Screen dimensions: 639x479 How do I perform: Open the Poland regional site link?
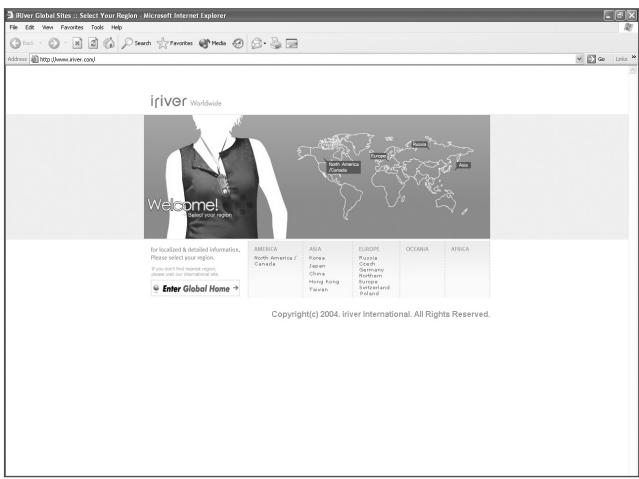coord(369,293)
